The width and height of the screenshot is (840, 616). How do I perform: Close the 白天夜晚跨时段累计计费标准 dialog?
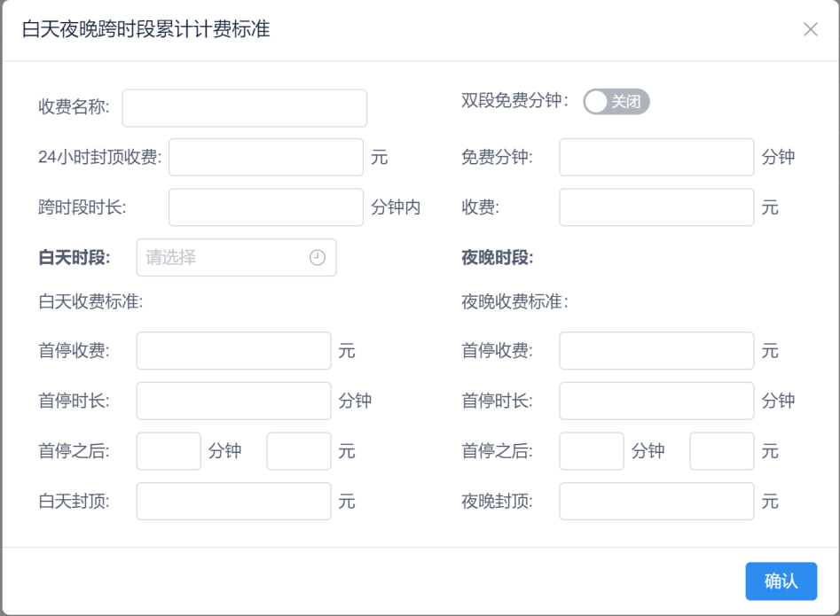tap(811, 29)
